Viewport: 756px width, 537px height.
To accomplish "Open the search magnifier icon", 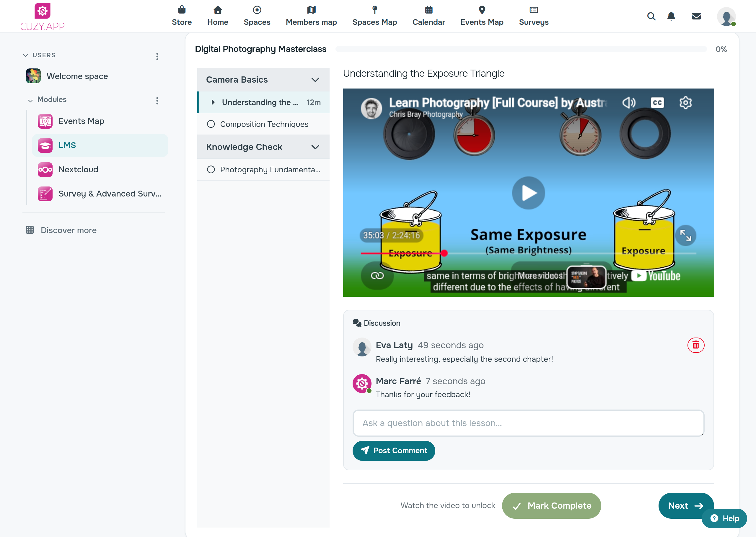I will click(x=651, y=16).
